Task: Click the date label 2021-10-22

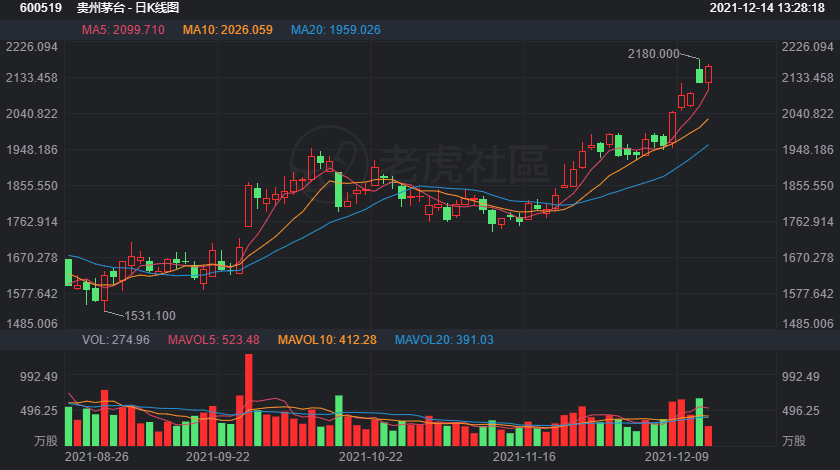Action: pyautogui.click(x=371, y=457)
